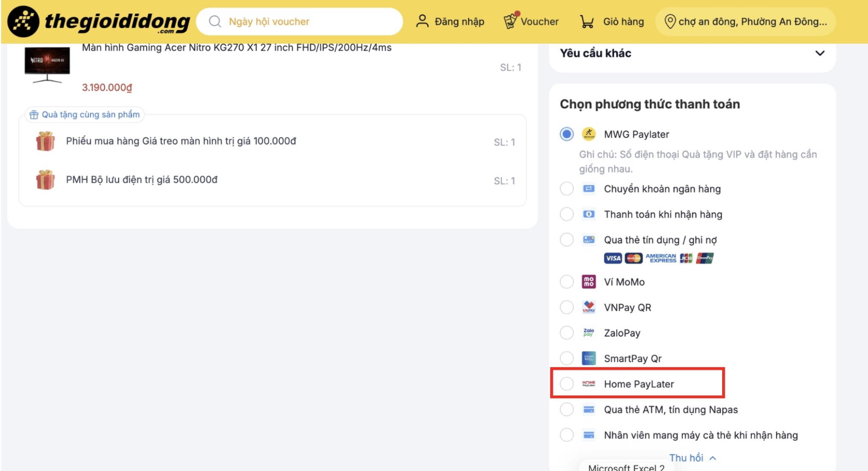The width and height of the screenshot is (868, 471).
Task: Select Chuyển khoản ngân hàng radio button
Action: [x=567, y=189]
